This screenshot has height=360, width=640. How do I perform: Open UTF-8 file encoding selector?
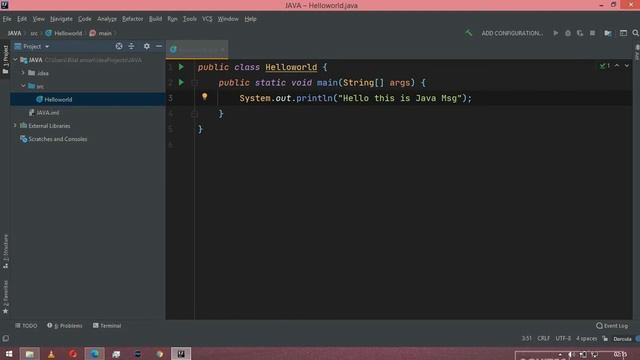point(563,338)
